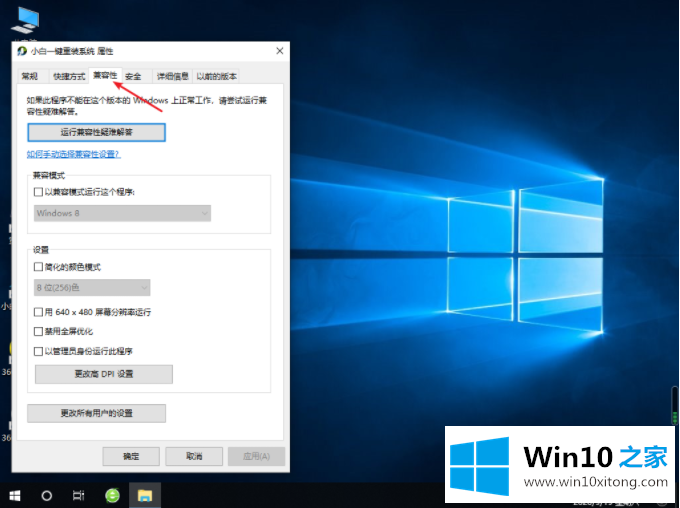Click change settings for all users button
The image size is (680, 508).
tap(96, 413)
